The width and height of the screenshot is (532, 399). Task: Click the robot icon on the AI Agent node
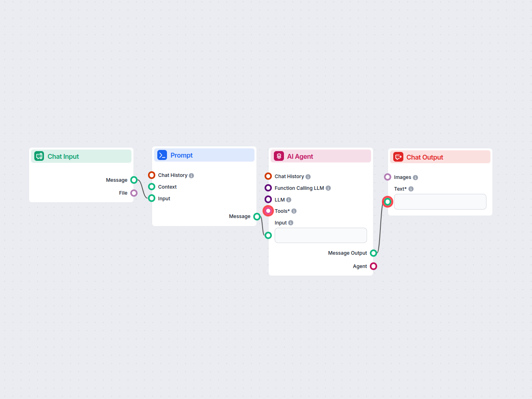click(x=279, y=156)
